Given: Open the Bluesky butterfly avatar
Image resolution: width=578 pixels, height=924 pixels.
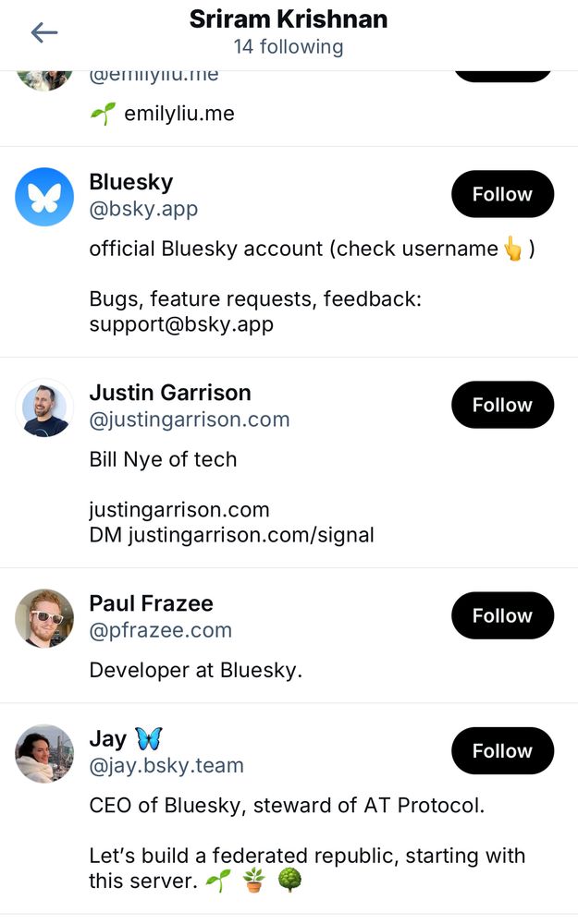Looking at the screenshot, I should pyautogui.click(x=44, y=197).
